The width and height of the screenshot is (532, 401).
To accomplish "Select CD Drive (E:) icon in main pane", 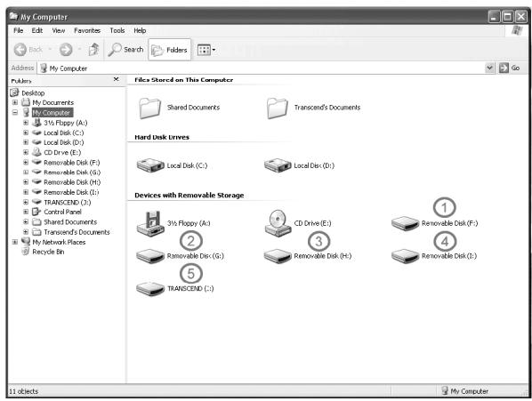I will click(278, 223).
